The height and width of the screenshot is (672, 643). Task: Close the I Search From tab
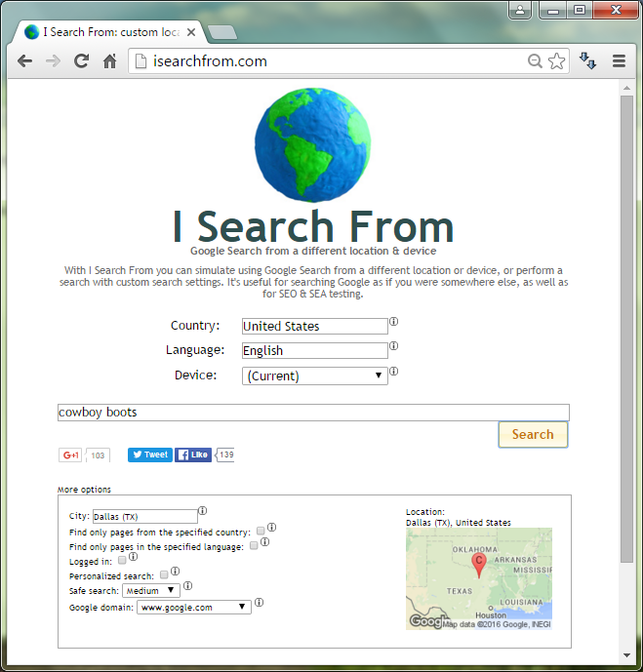tap(191, 32)
